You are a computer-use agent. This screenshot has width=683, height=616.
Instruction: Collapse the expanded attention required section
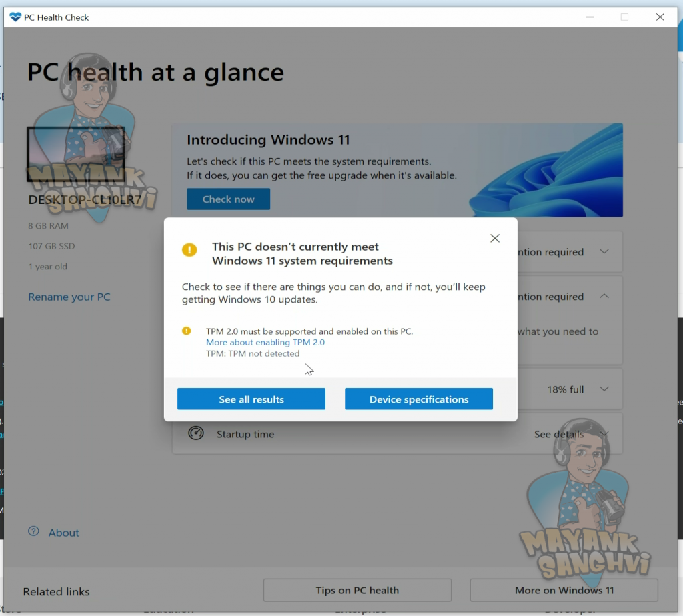(x=604, y=297)
